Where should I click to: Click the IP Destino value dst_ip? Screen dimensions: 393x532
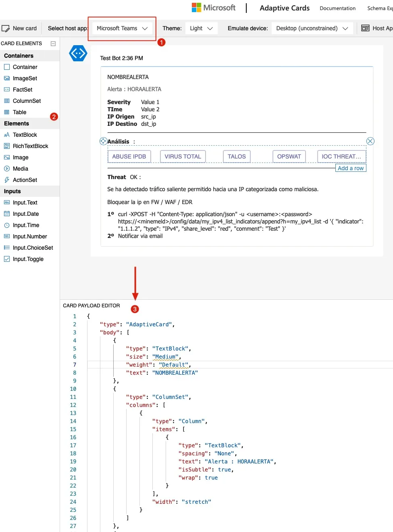click(x=148, y=124)
